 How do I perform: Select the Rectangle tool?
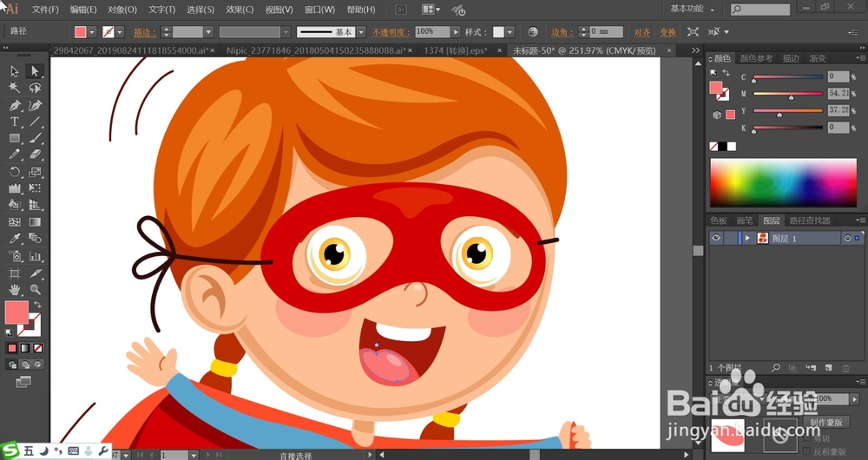(x=15, y=138)
